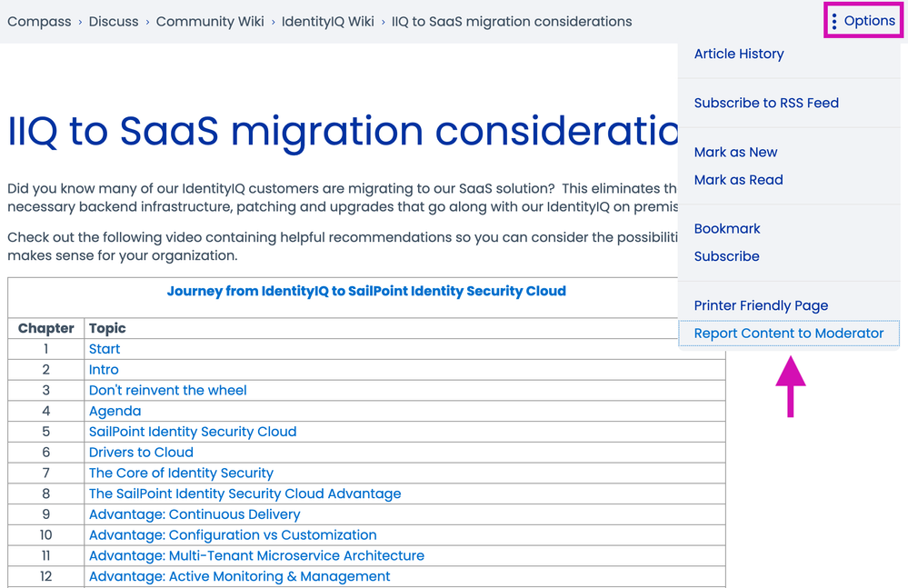Open Advantage: Continuous Delivery chapter link
Screen dimensions: 908x588
[194, 513]
